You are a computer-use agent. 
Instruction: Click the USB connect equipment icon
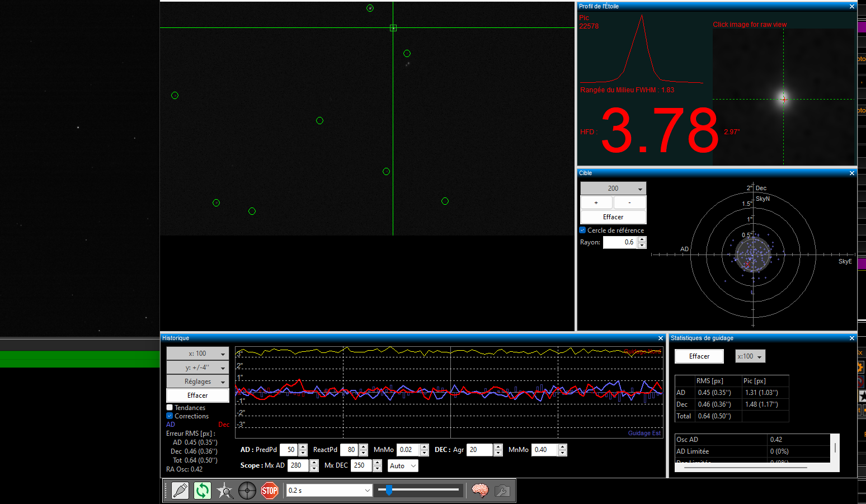[180, 491]
